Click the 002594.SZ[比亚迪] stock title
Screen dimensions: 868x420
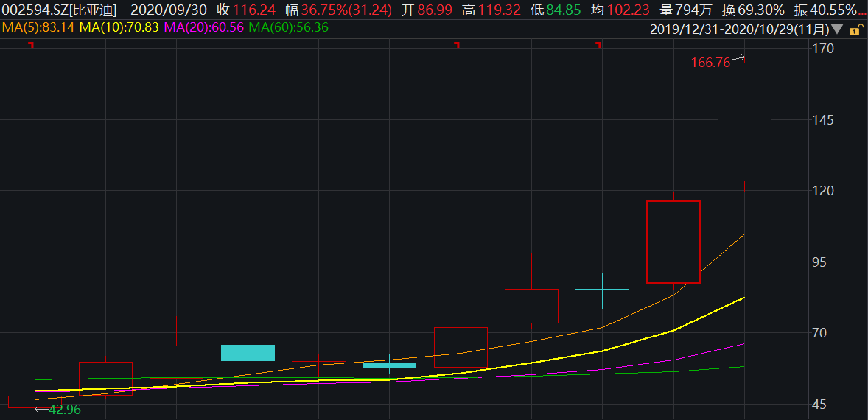(60, 10)
